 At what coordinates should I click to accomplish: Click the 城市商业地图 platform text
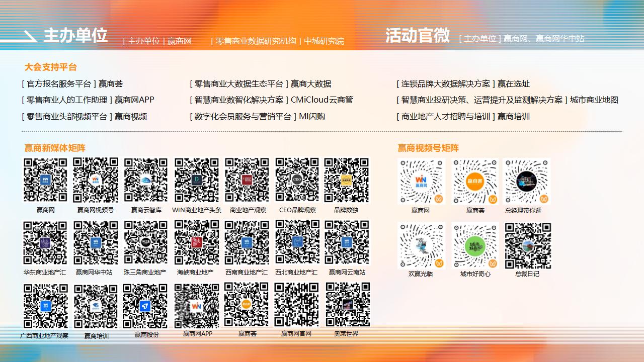click(x=594, y=100)
